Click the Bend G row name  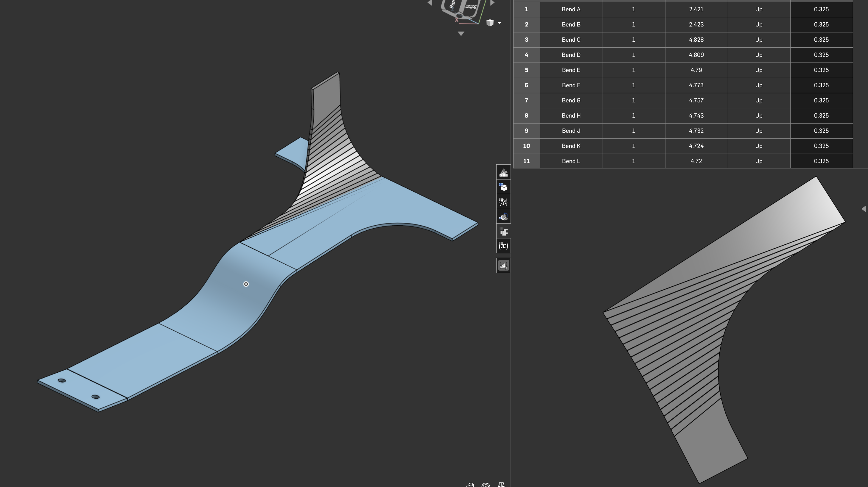click(x=571, y=100)
